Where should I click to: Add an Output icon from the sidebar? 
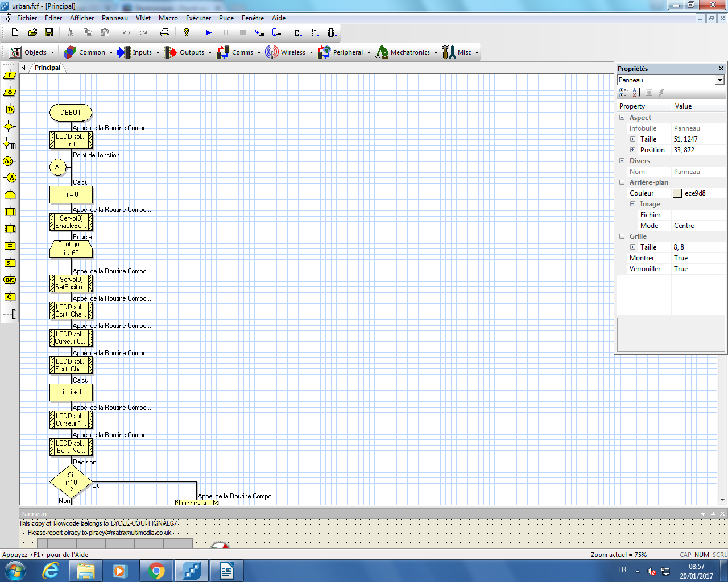pos(10,92)
